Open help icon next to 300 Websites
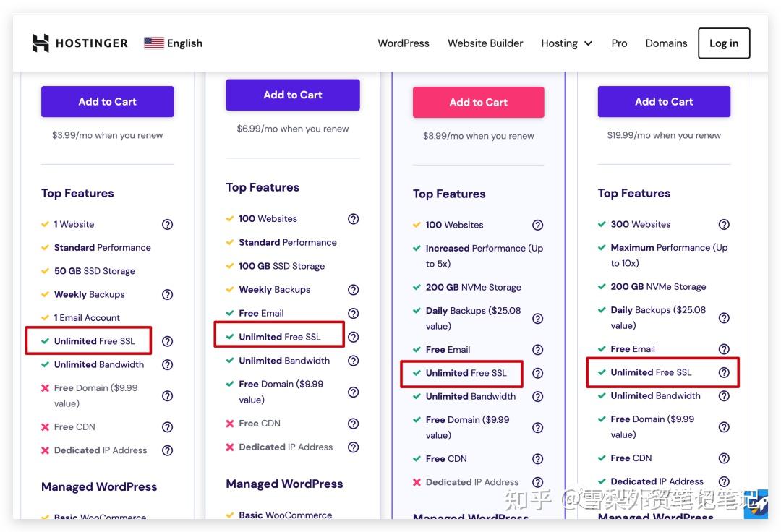781x532 pixels. [x=724, y=225]
